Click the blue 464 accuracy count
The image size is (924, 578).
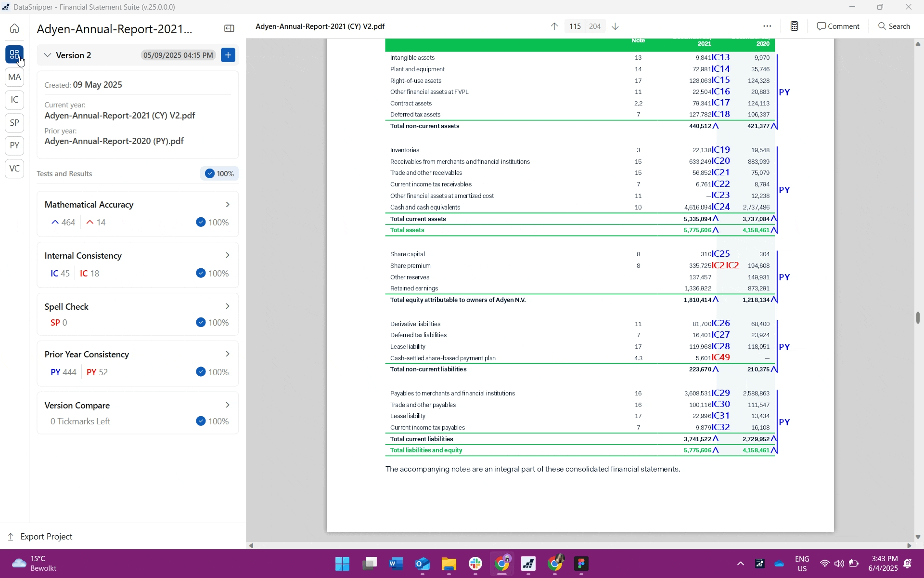pyautogui.click(x=63, y=223)
